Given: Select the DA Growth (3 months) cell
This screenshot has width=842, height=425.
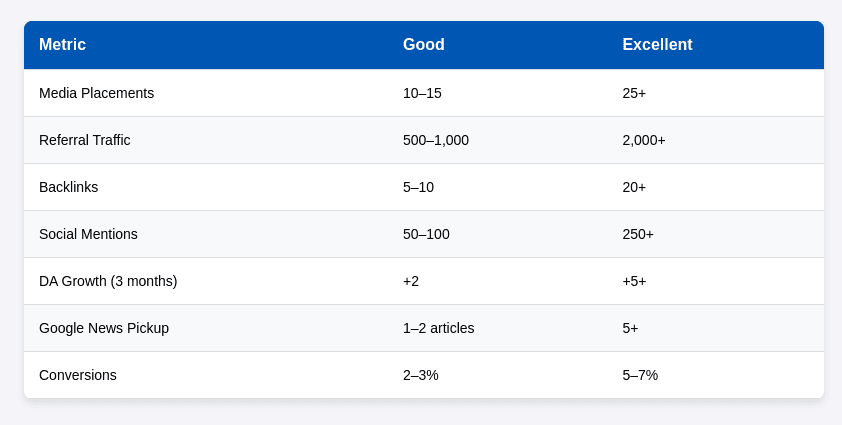Looking at the screenshot, I should click(x=108, y=281).
